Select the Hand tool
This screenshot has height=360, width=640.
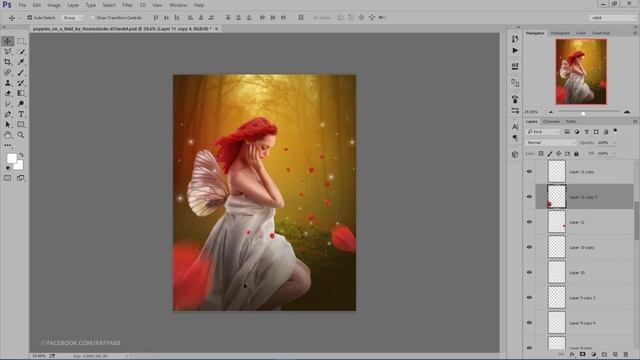click(8, 135)
